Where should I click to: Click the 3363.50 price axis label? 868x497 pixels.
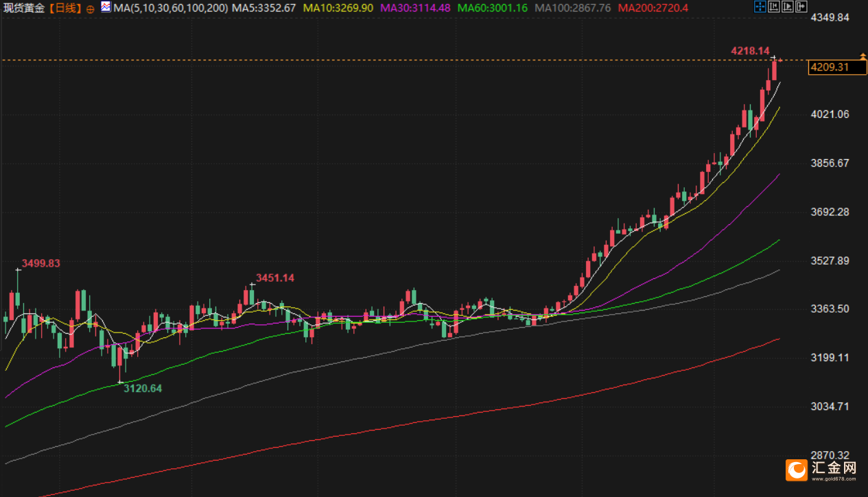click(830, 309)
